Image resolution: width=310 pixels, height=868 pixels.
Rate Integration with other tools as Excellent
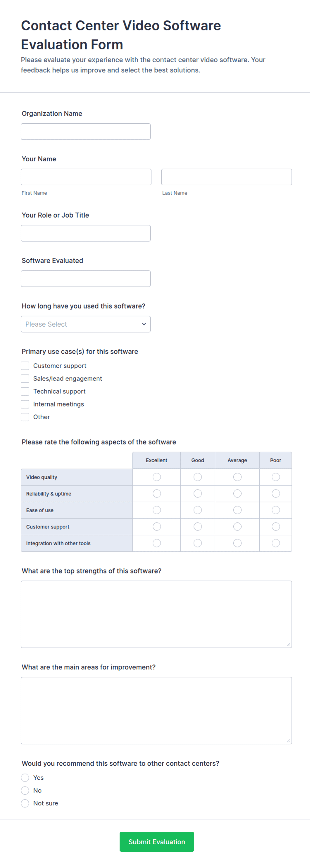157,543
